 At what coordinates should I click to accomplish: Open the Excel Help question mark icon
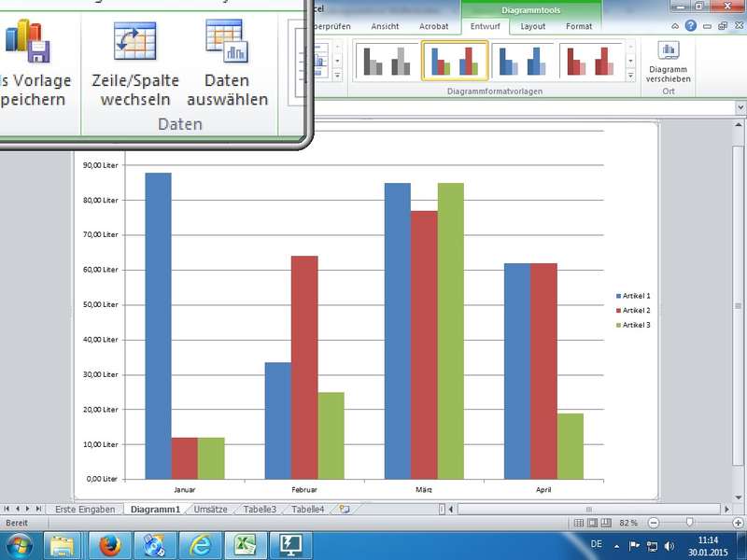(x=690, y=26)
